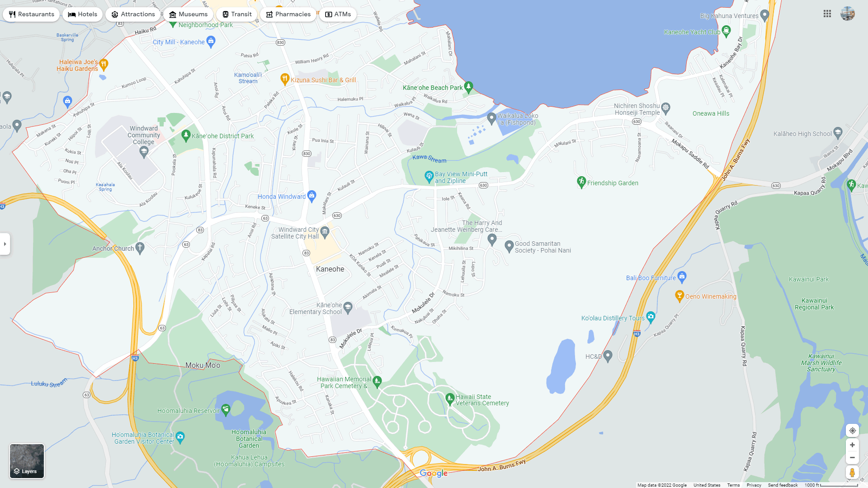Click the Pharmacies filter chip
868x488 pixels.
click(288, 14)
